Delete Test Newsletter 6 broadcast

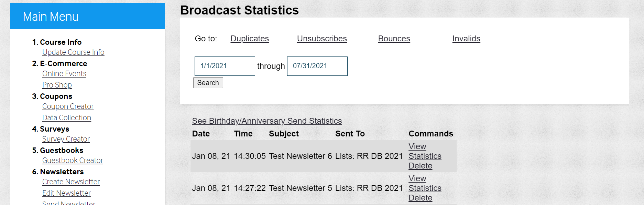click(421, 166)
